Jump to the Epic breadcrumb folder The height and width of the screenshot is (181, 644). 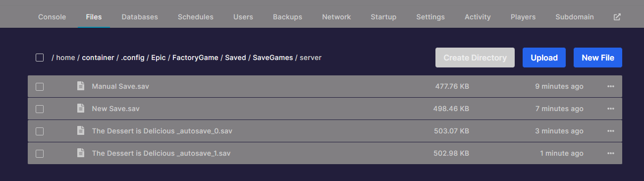(x=159, y=58)
